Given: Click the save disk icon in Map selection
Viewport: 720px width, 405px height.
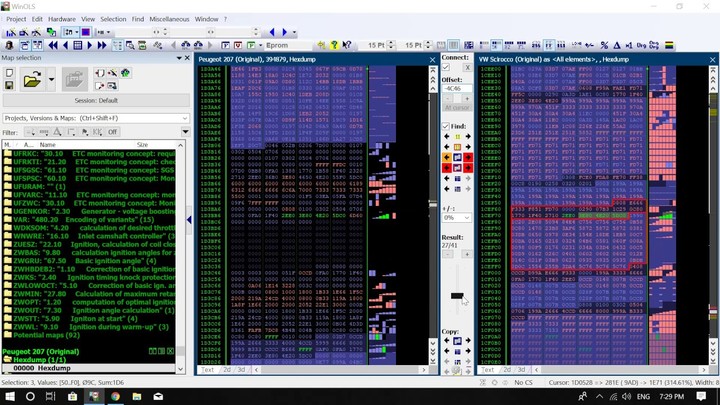Looking at the screenshot, I should (9, 85).
